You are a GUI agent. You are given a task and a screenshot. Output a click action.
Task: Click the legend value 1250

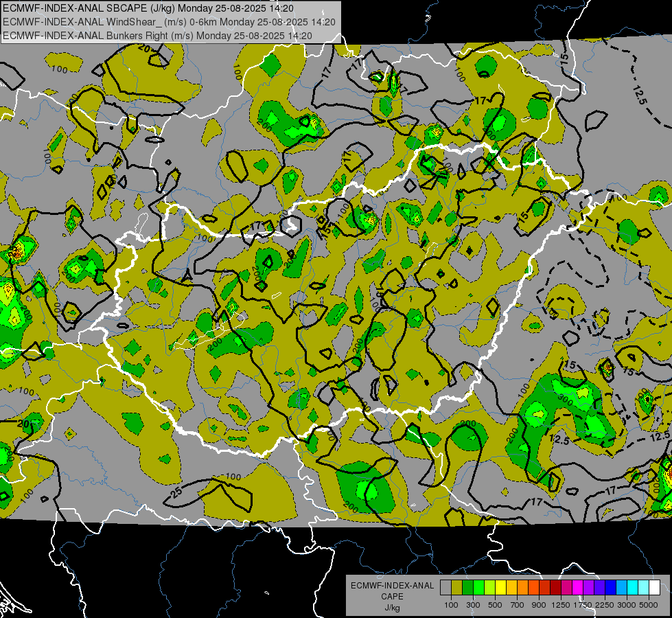pyautogui.click(x=561, y=605)
